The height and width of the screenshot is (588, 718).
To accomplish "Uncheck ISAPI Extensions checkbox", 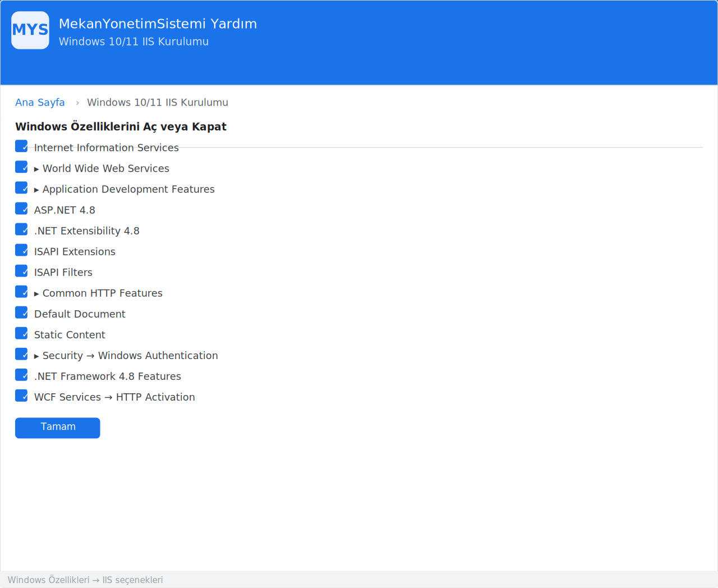I will pos(21,250).
